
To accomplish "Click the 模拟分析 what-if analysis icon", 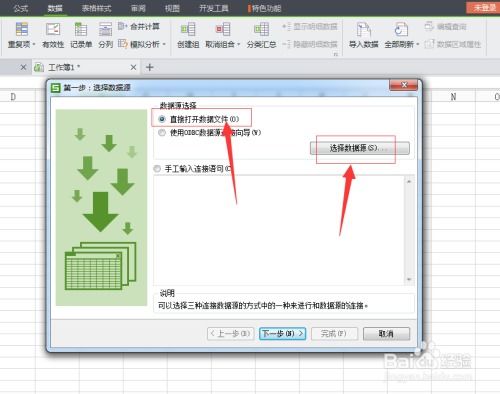I will (123, 44).
